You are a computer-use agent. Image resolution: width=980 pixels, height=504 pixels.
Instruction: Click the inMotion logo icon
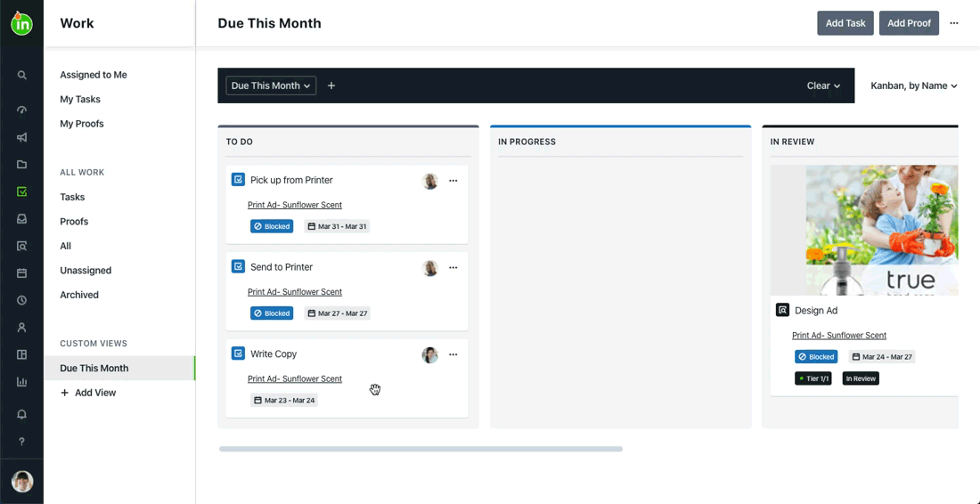click(22, 23)
